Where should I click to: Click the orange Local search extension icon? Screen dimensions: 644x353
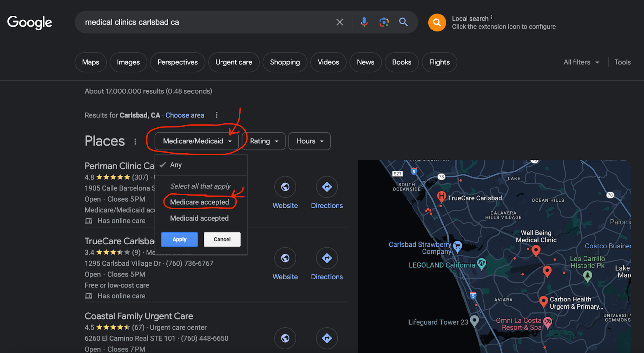point(437,23)
